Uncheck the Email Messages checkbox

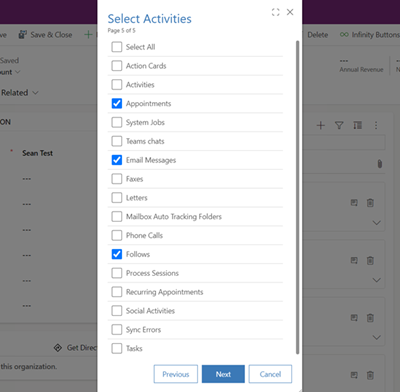click(117, 160)
